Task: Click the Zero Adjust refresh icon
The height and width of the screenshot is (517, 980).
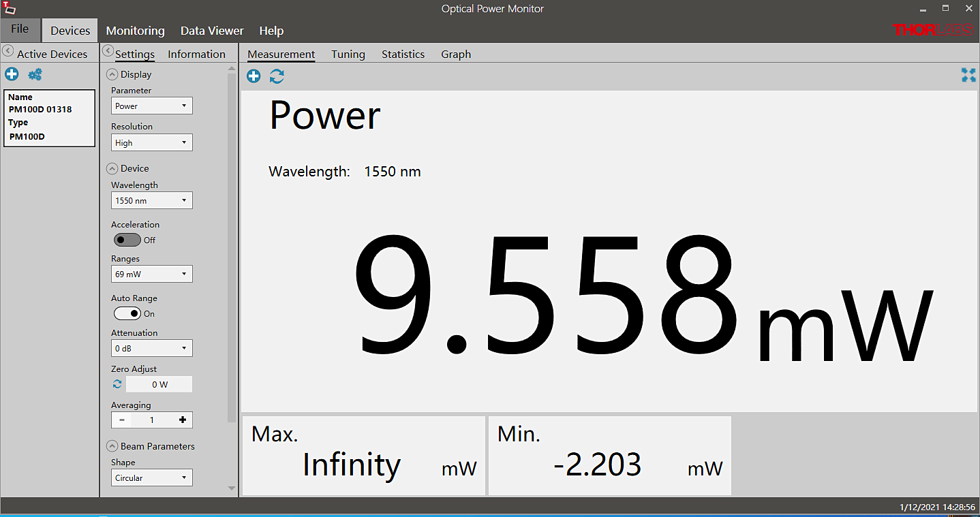Action: 117,384
